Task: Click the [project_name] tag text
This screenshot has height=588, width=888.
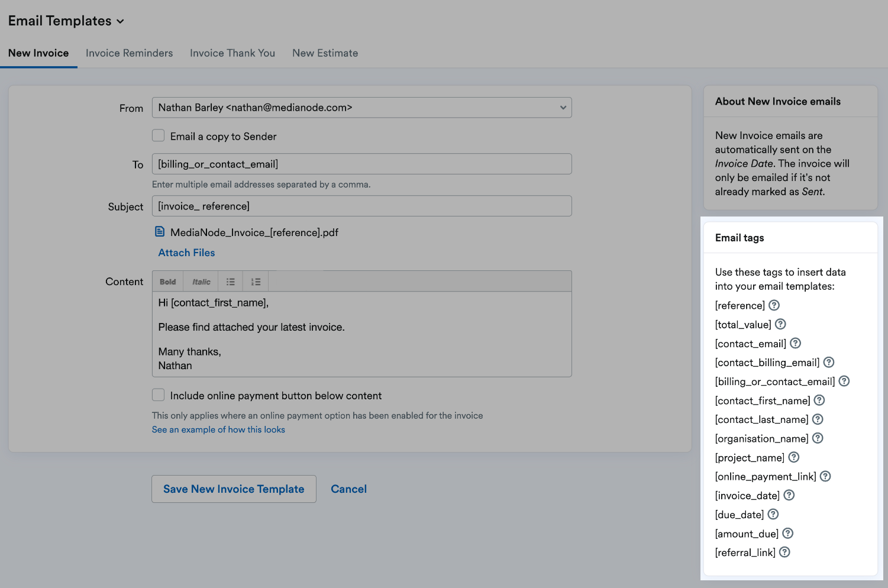Action: (x=750, y=458)
